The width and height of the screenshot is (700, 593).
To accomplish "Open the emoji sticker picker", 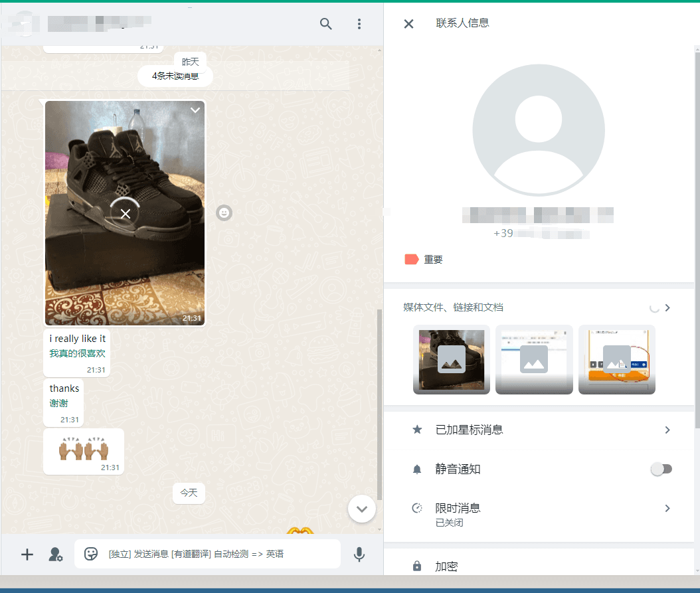I will coord(91,554).
